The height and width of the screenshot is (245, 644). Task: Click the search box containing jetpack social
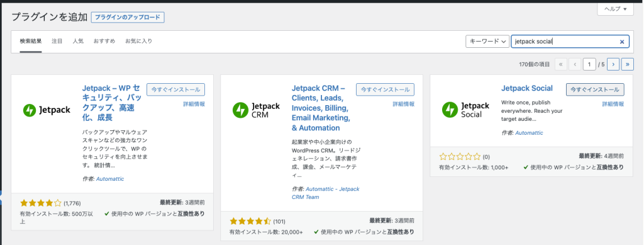(x=570, y=42)
